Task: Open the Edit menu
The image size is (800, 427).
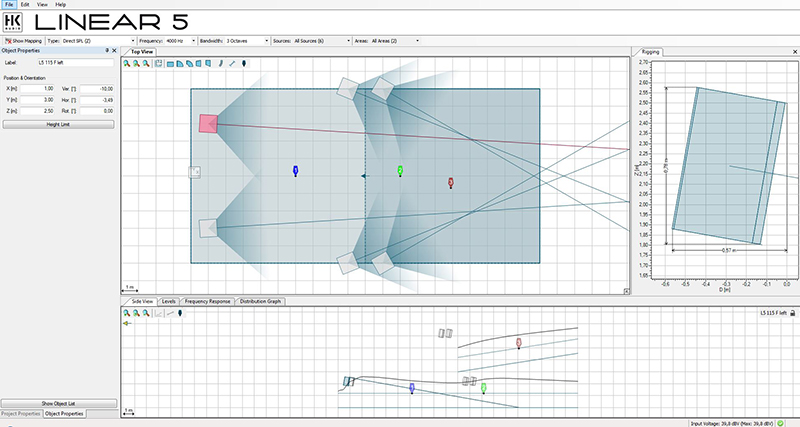Action: pyautogui.click(x=25, y=4)
